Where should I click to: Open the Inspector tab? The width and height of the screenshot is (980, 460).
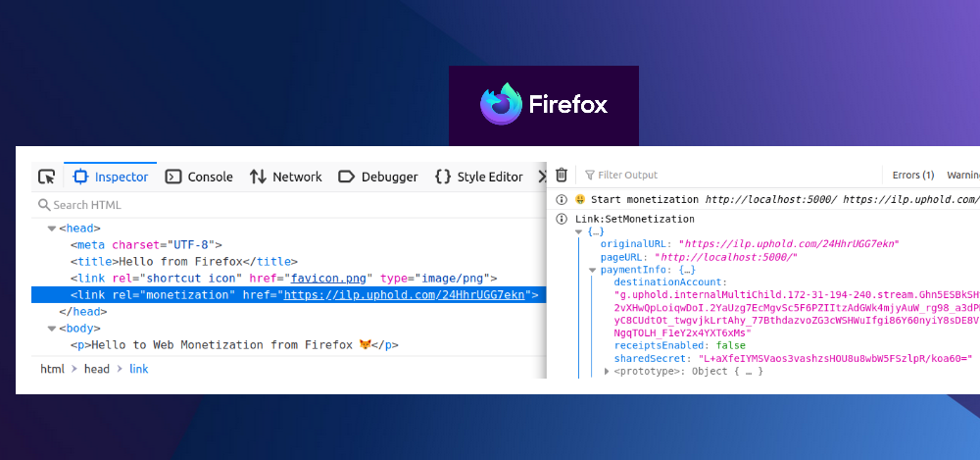[111, 178]
